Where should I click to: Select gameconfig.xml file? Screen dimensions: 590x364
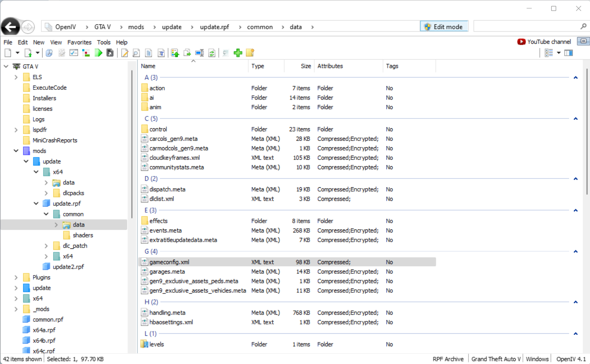point(287,262)
